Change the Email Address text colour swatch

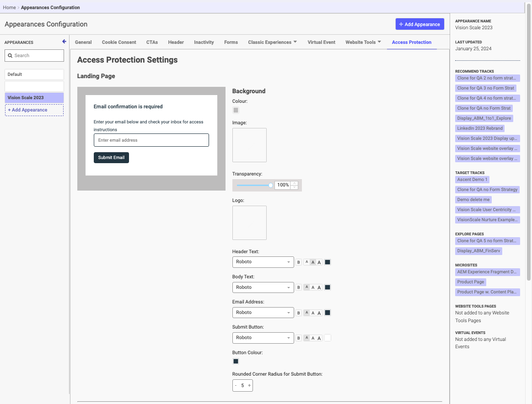pyautogui.click(x=328, y=313)
